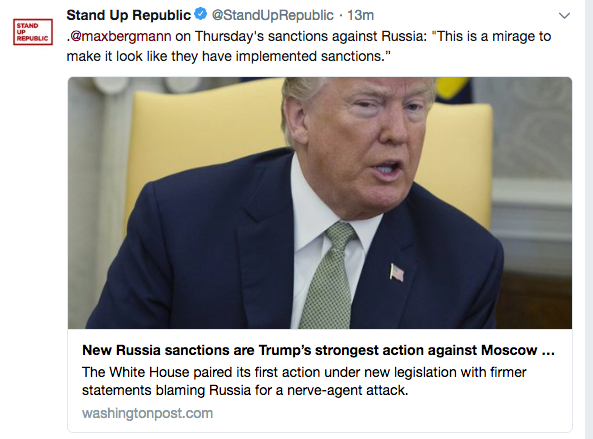Open the Stand Up Republic avatar logo
This screenshot has width=593, height=439.
coord(33,32)
